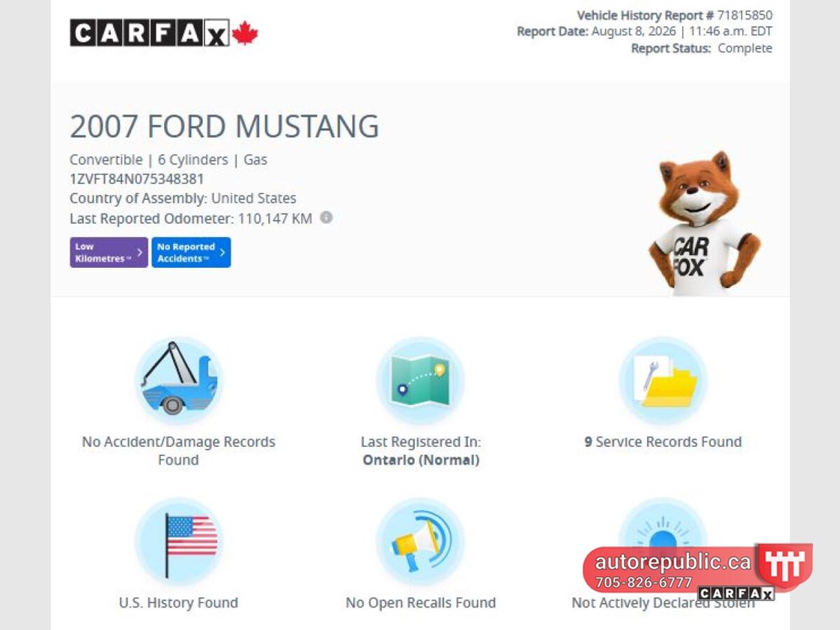The height and width of the screenshot is (630, 840).
Task: Open the Low Kilometres badge
Action: (109, 253)
